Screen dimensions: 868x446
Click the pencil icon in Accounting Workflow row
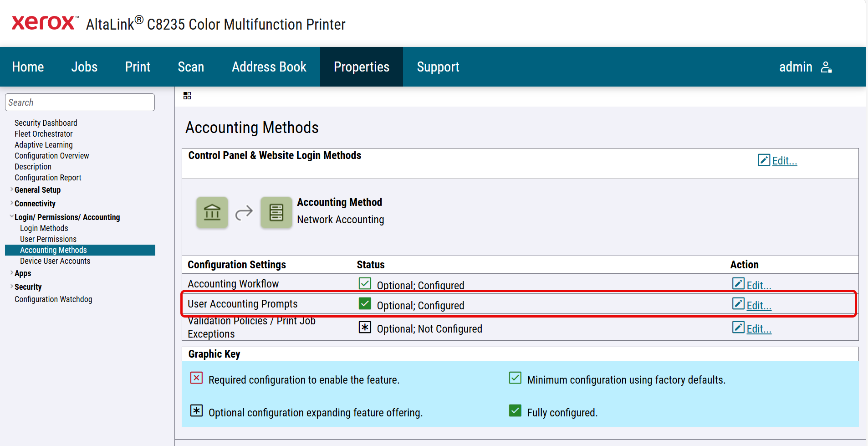(x=738, y=284)
